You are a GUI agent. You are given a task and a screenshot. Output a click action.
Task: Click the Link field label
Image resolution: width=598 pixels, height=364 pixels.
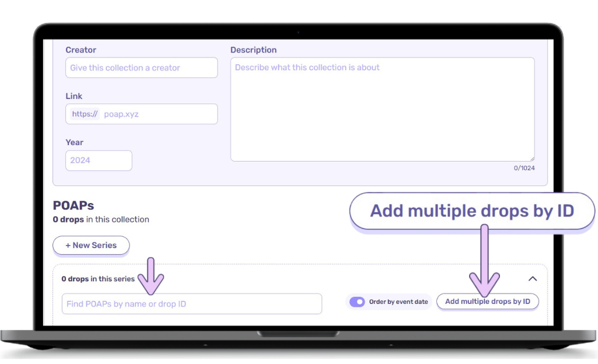(74, 96)
